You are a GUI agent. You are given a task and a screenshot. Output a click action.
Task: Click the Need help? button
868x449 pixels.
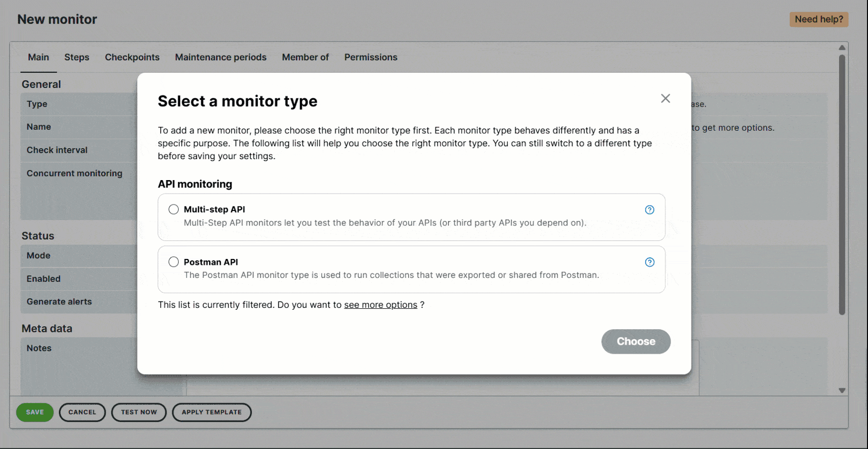tap(819, 19)
